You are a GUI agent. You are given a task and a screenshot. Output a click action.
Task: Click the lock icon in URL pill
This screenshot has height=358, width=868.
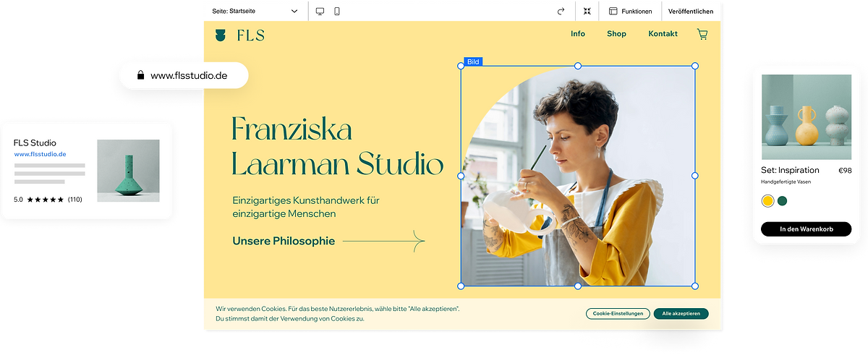pyautogui.click(x=141, y=75)
